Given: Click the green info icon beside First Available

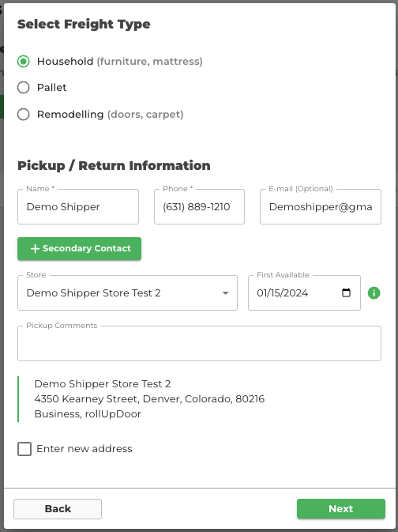Looking at the screenshot, I should (x=374, y=292).
